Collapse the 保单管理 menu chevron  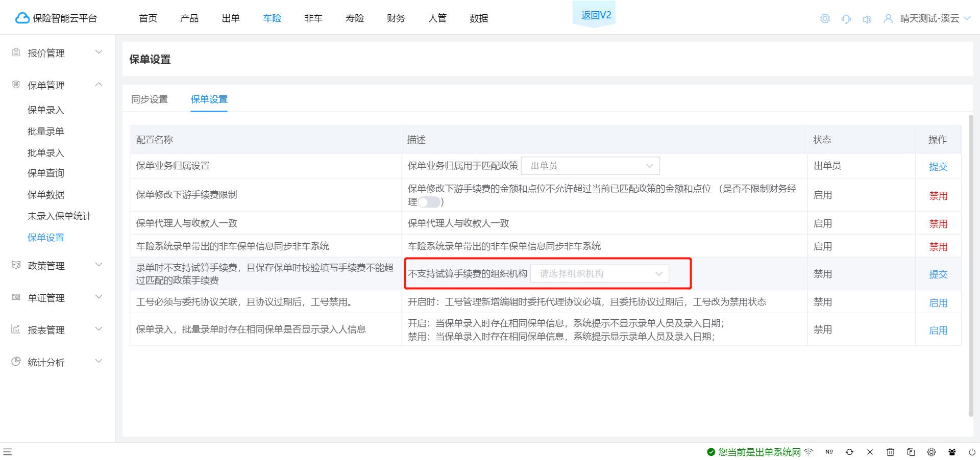(x=99, y=84)
